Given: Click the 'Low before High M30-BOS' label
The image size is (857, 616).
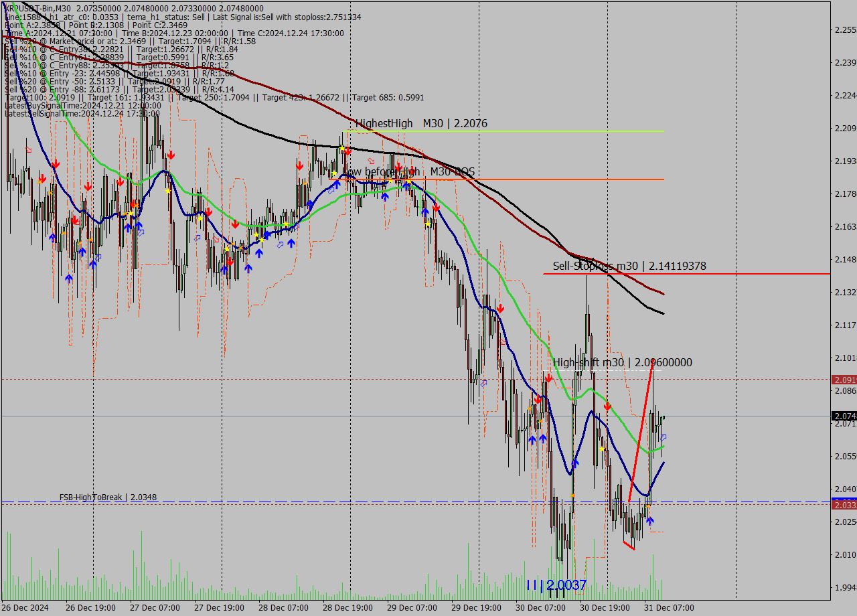Looking at the screenshot, I should tap(408, 172).
